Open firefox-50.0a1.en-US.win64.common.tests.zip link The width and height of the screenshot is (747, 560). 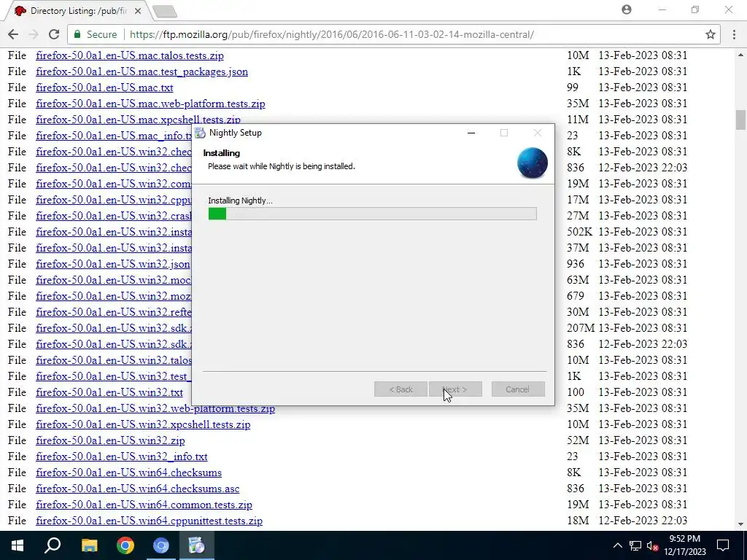click(144, 505)
